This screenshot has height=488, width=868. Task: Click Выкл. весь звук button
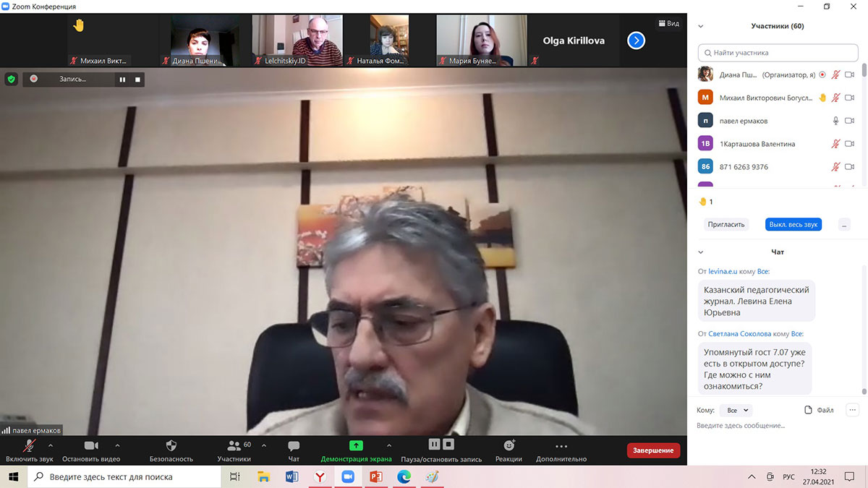pos(793,224)
